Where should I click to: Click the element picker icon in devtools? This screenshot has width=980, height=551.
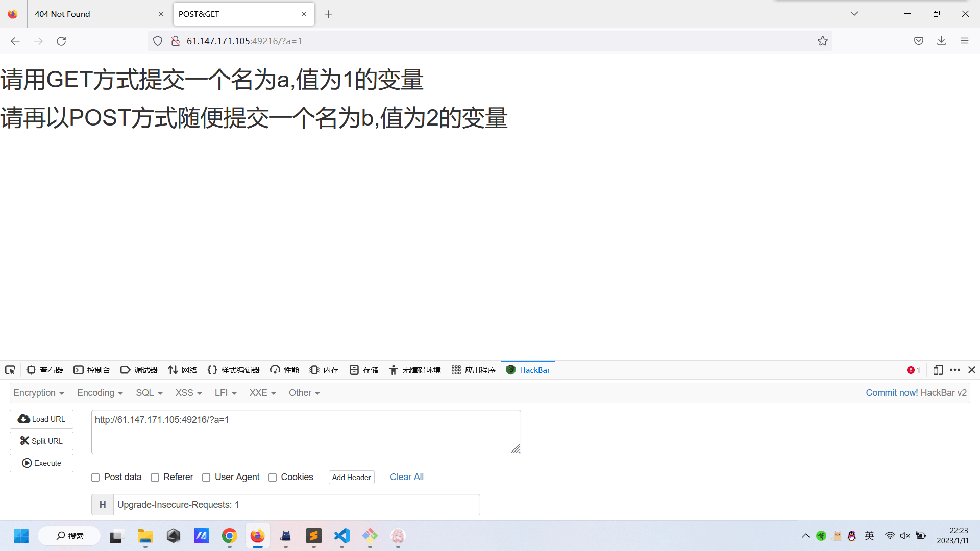pos(10,370)
